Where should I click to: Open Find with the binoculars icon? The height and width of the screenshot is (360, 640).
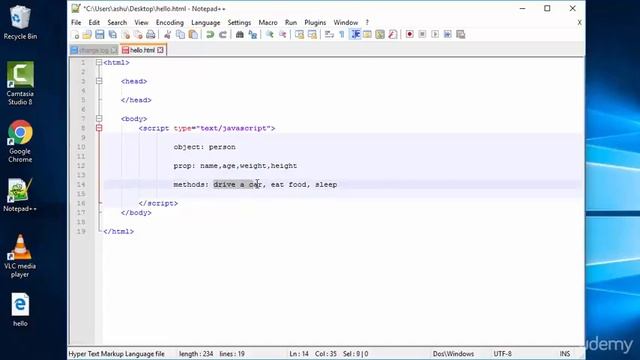point(240,35)
